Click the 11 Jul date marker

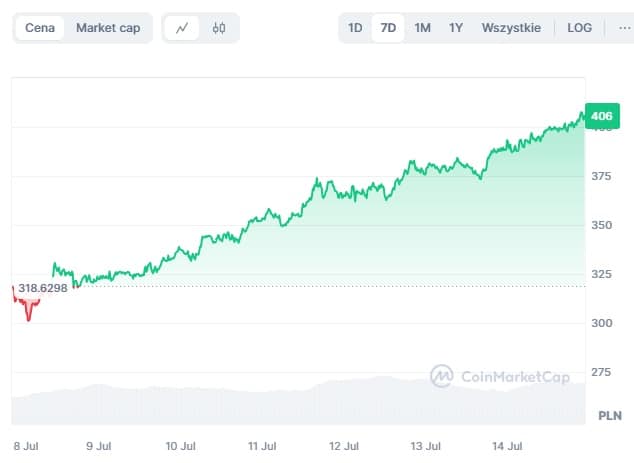(x=261, y=445)
